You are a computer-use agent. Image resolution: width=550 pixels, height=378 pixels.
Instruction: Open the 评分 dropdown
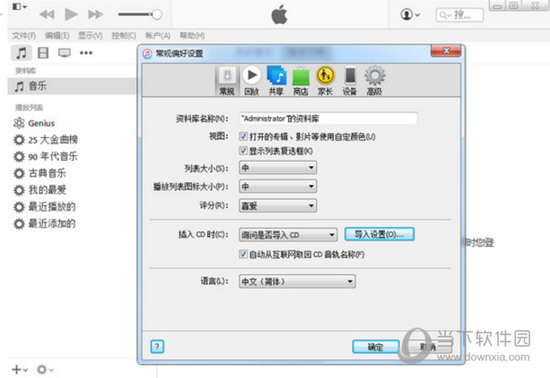(278, 205)
